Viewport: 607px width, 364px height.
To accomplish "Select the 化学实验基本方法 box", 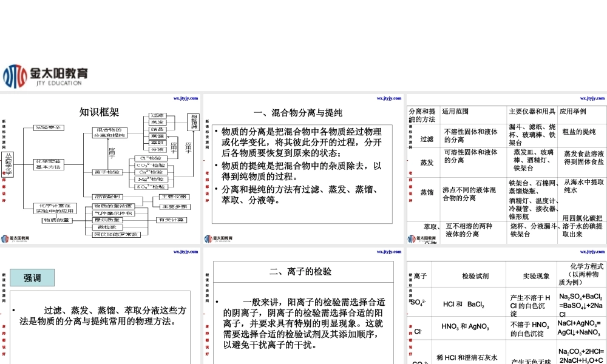I will point(49,164).
